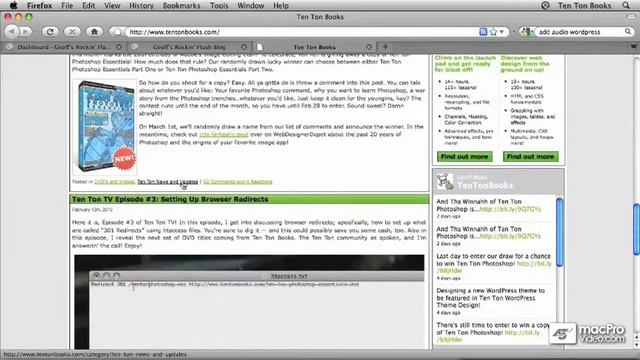Open the 22 Comments and 4 Reactions link
Viewport: 640px width, 360px height.
tap(238, 182)
